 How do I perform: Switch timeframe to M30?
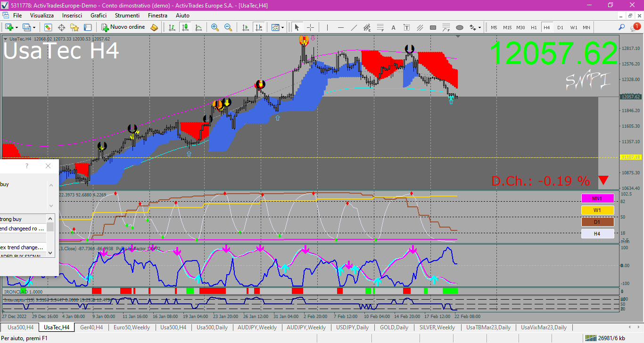(x=520, y=27)
